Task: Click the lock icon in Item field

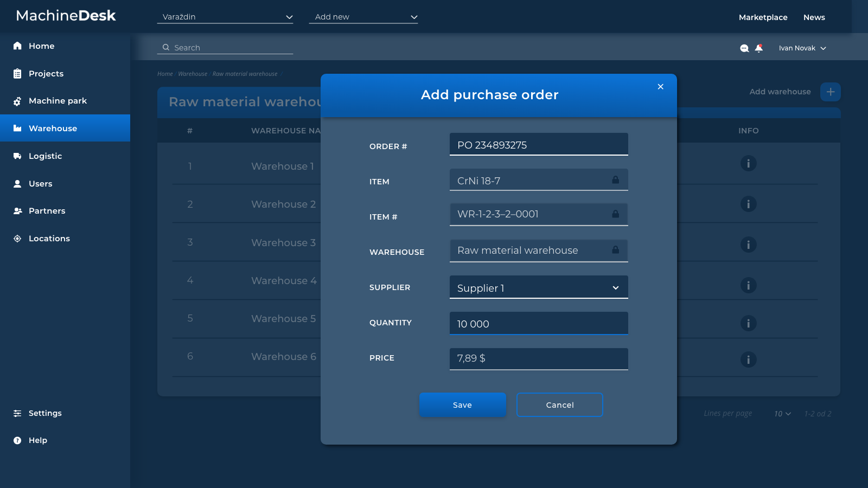Action: (615, 180)
